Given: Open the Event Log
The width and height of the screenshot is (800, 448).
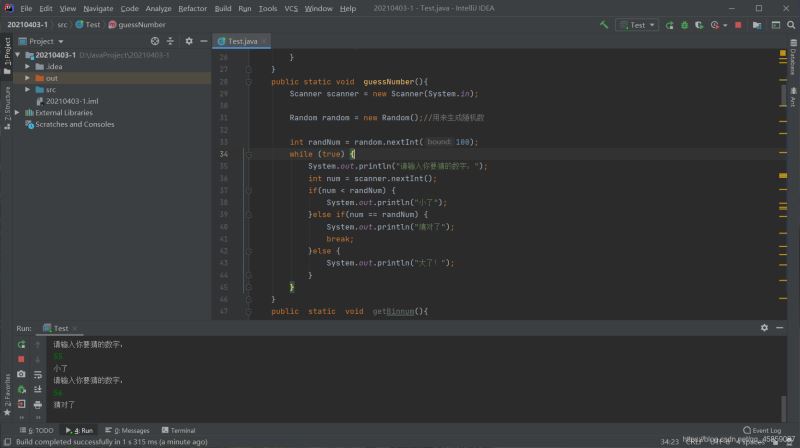Looking at the screenshot, I should coord(763,430).
